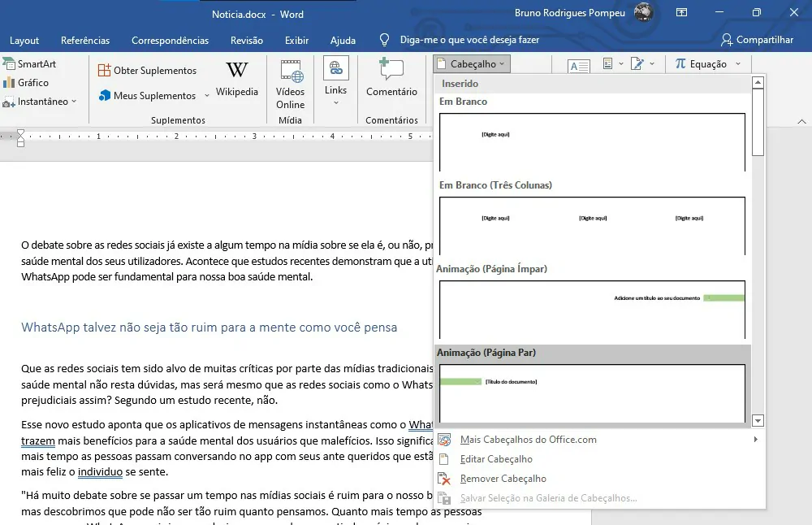
Task: Add a new Comentário
Action: [x=391, y=78]
